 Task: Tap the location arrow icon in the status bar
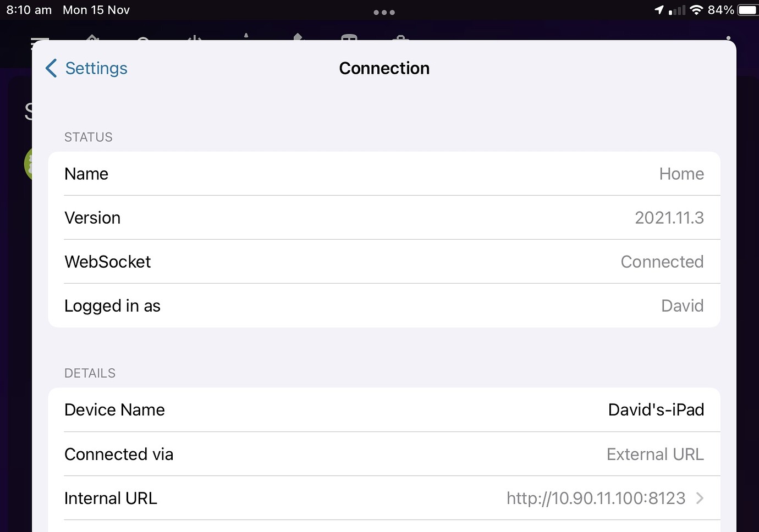click(659, 9)
